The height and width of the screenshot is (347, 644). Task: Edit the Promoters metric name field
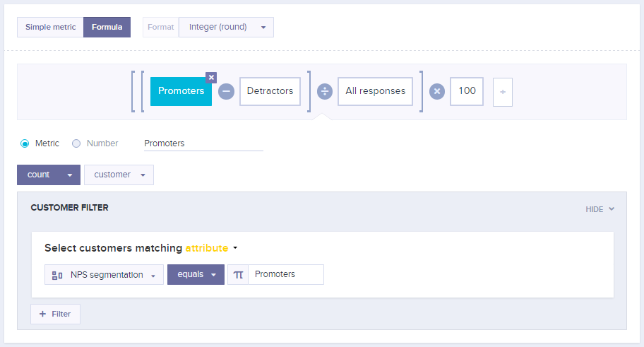[x=203, y=143]
